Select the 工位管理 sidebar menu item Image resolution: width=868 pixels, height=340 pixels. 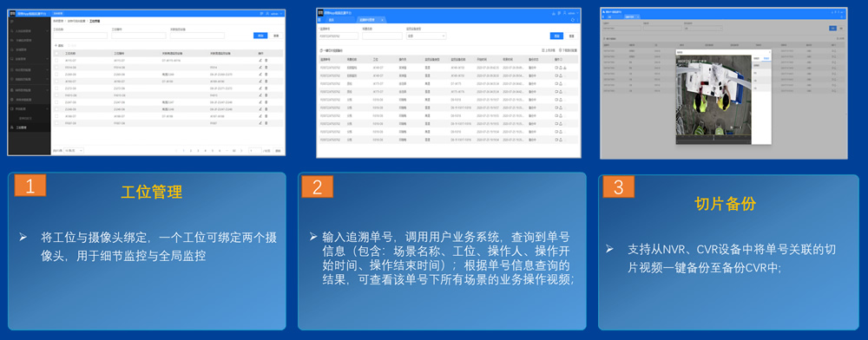22,127
